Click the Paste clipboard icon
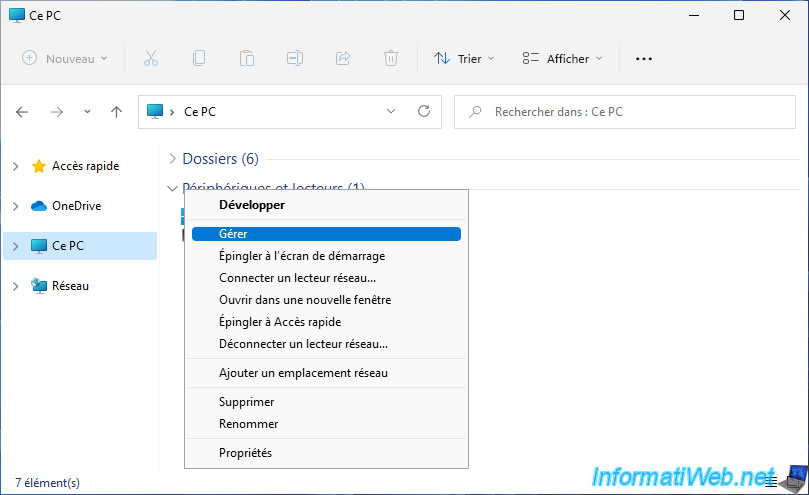The image size is (809, 495). click(x=247, y=59)
